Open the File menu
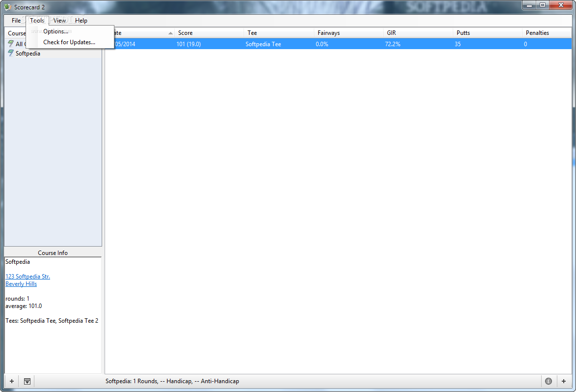Viewport: 576px width, 392px height. [16, 21]
